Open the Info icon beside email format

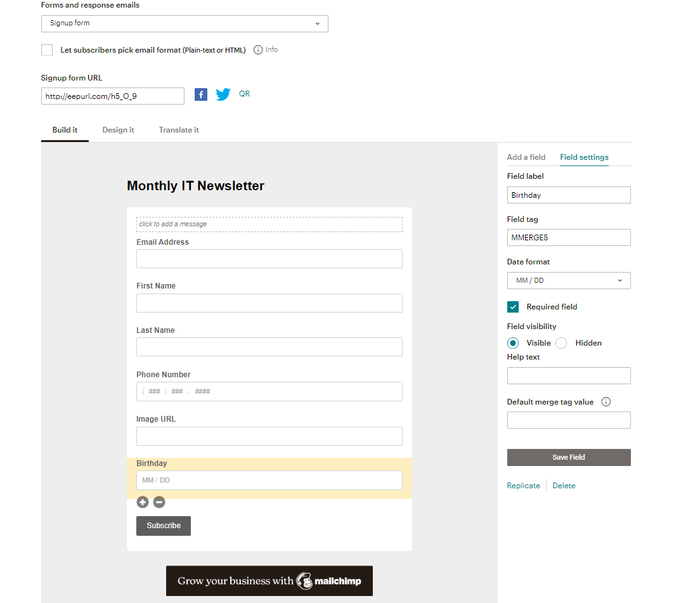point(258,50)
